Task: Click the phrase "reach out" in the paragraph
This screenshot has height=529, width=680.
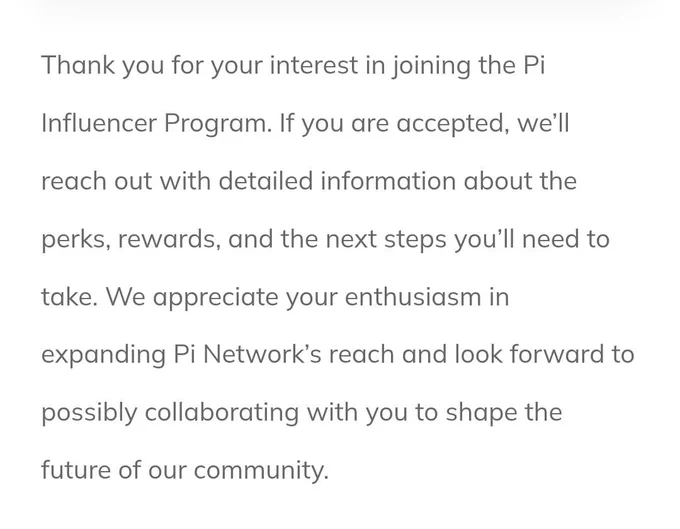Action: pyautogui.click(x=96, y=181)
